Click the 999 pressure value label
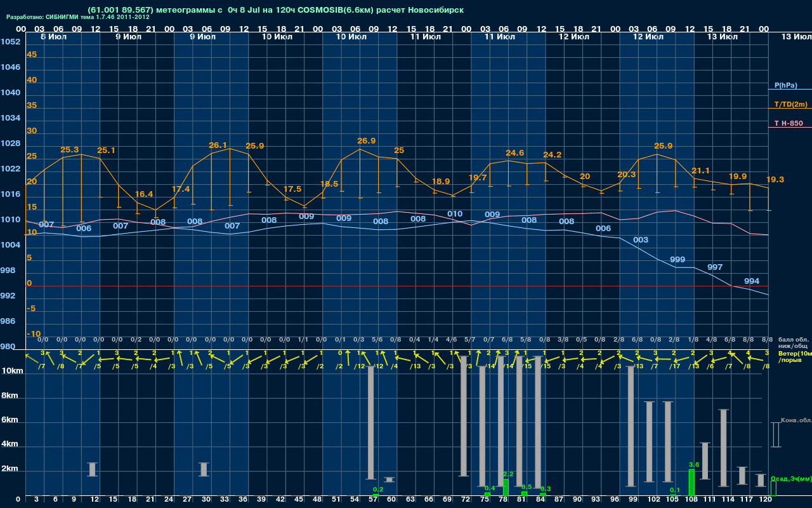 (x=678, y=260)
